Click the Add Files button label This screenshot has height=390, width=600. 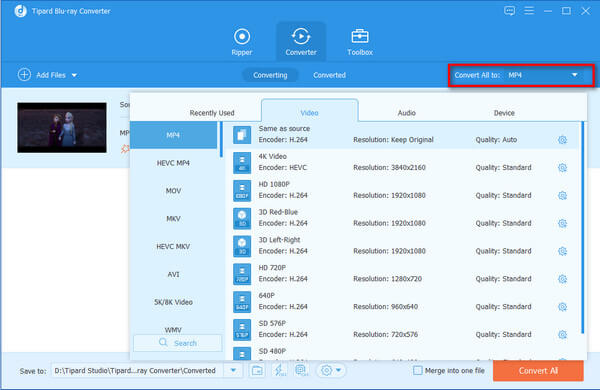coord(51,75)
